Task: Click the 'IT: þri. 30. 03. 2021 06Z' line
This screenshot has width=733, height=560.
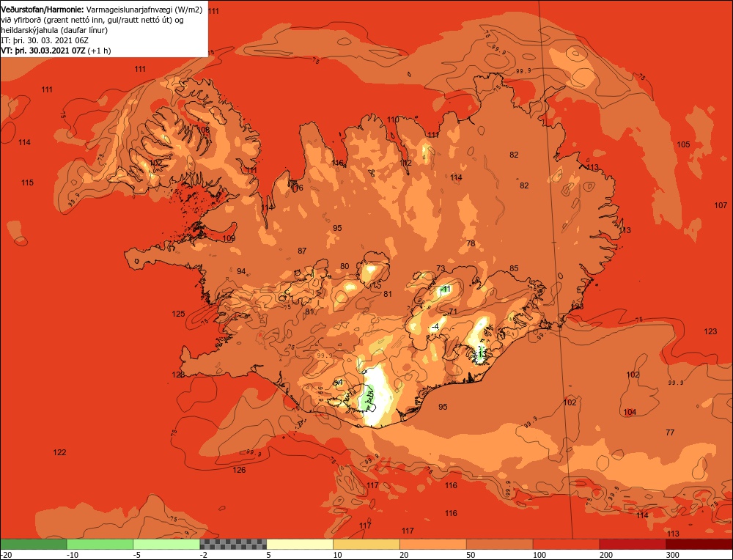Action: click(45, 40)
